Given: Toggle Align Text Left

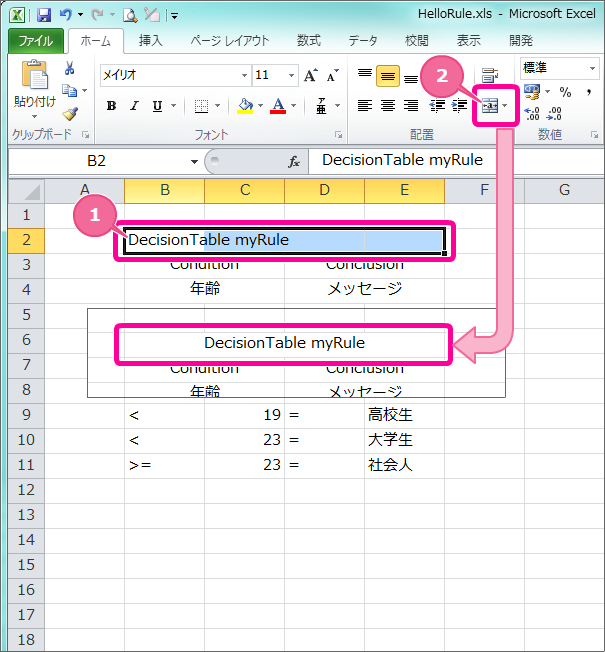Looking at the screenshot, I should coord(365,106).
